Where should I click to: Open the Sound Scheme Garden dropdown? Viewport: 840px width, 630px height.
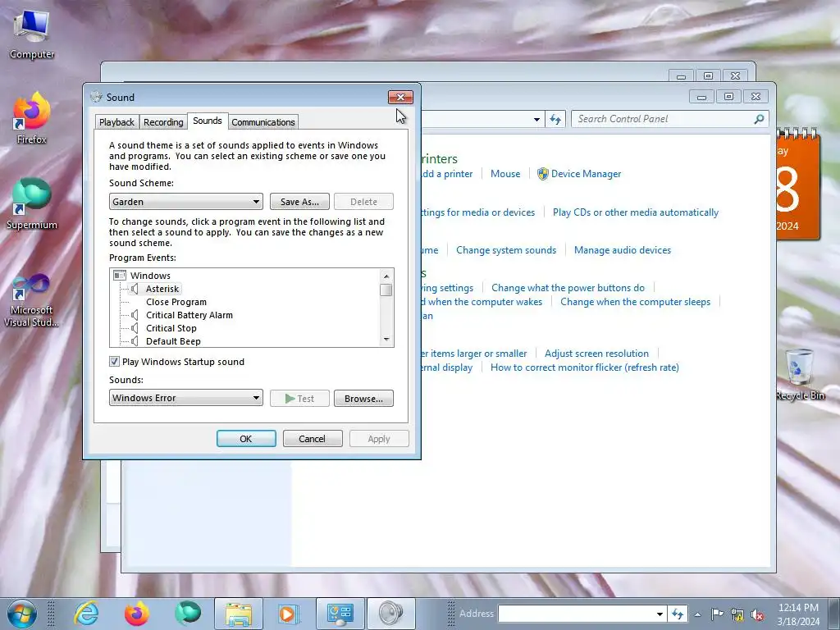[186, 202]
